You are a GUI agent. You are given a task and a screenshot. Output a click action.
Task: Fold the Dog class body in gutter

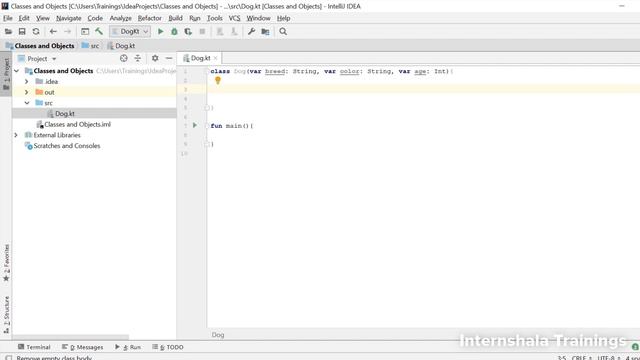click(x=207, y=71)
